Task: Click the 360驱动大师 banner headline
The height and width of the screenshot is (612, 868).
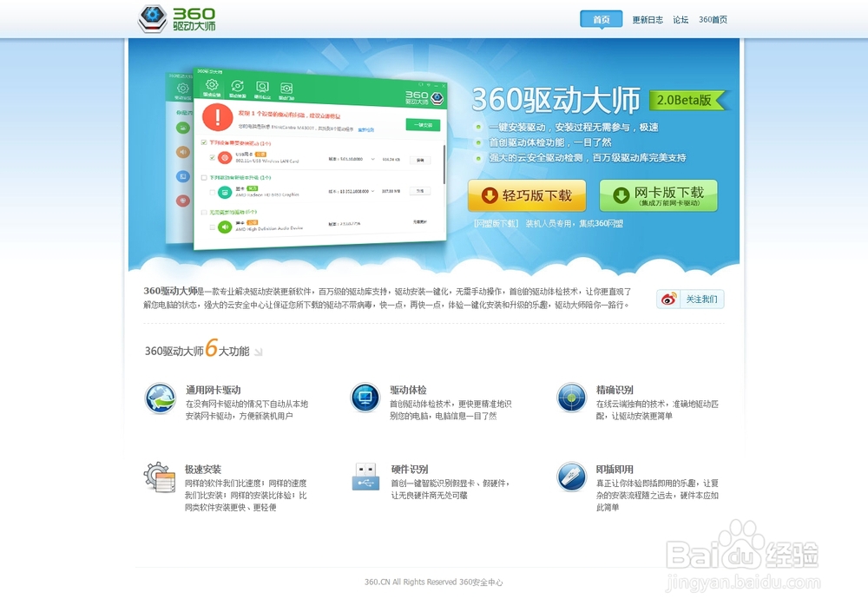Action: 556,100
